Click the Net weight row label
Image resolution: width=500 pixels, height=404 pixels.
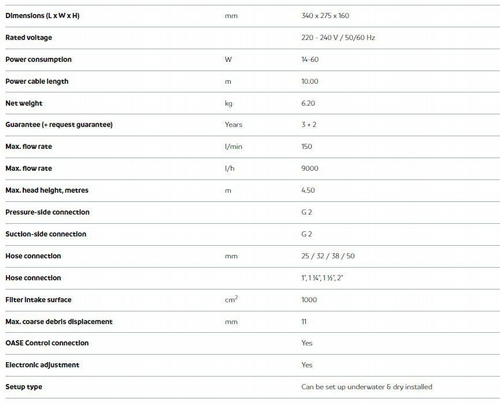(24, 103)
